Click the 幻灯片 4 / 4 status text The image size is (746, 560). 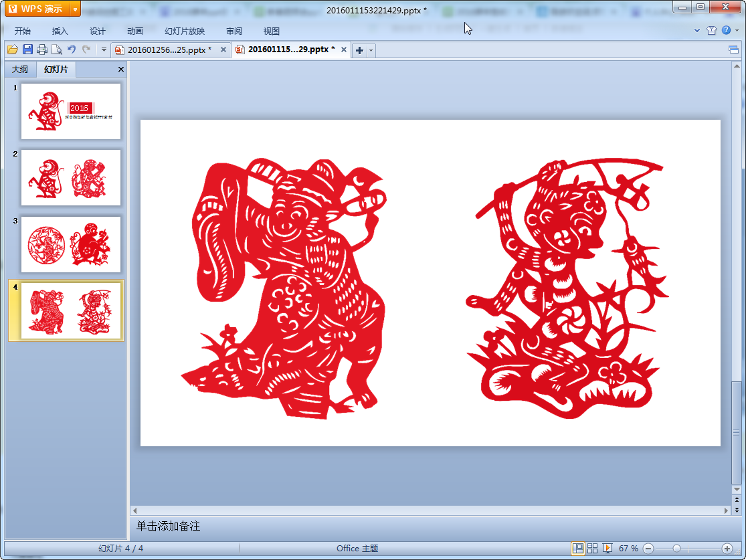click(121, 549)
